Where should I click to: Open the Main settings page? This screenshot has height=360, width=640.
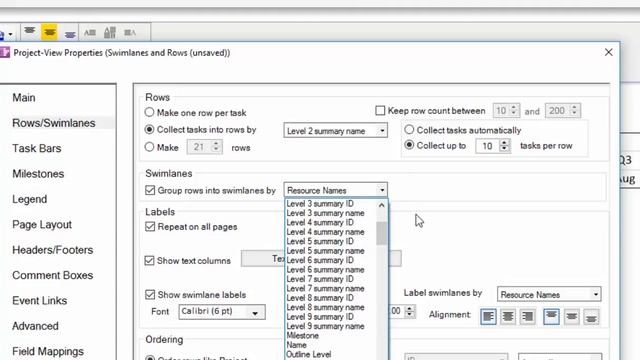tap(24, 98)
